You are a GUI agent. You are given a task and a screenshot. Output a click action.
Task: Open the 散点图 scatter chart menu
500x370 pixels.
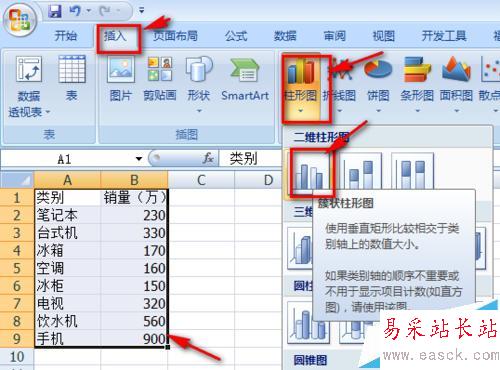490,85
